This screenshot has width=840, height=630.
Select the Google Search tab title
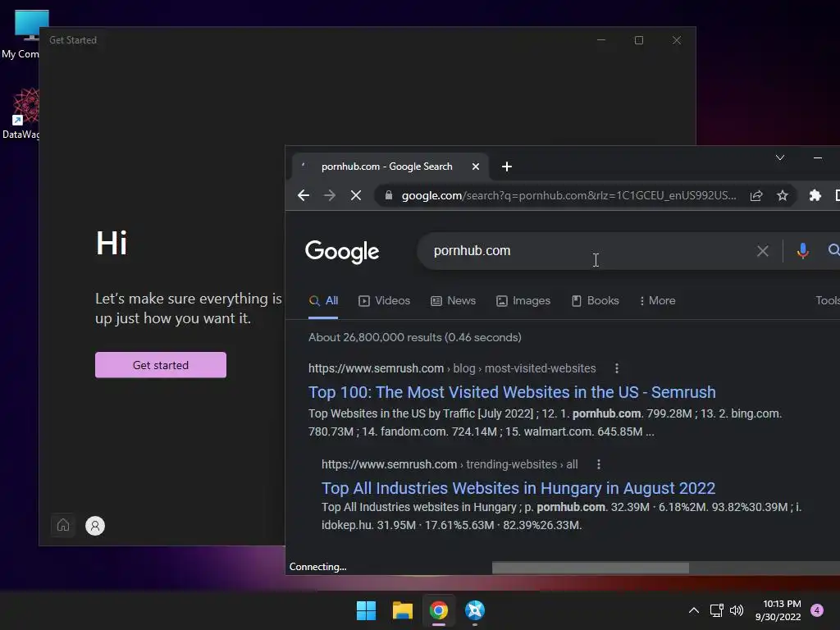pyautogui.click(x=387, y=167)
